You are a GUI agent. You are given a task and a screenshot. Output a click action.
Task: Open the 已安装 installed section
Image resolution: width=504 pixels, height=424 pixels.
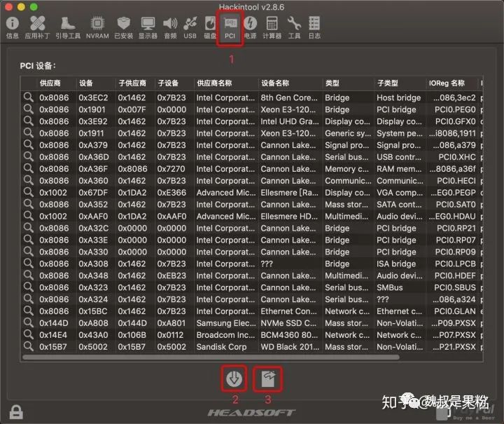124,27
